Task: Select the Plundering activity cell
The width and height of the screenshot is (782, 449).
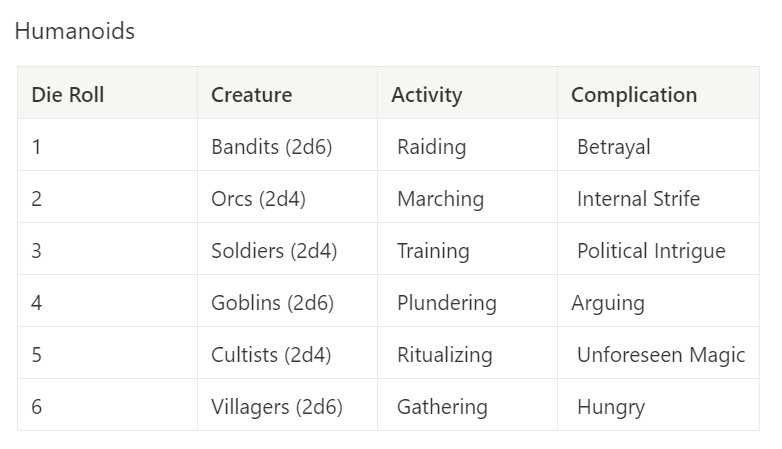Action: click(x=446, y=303)
